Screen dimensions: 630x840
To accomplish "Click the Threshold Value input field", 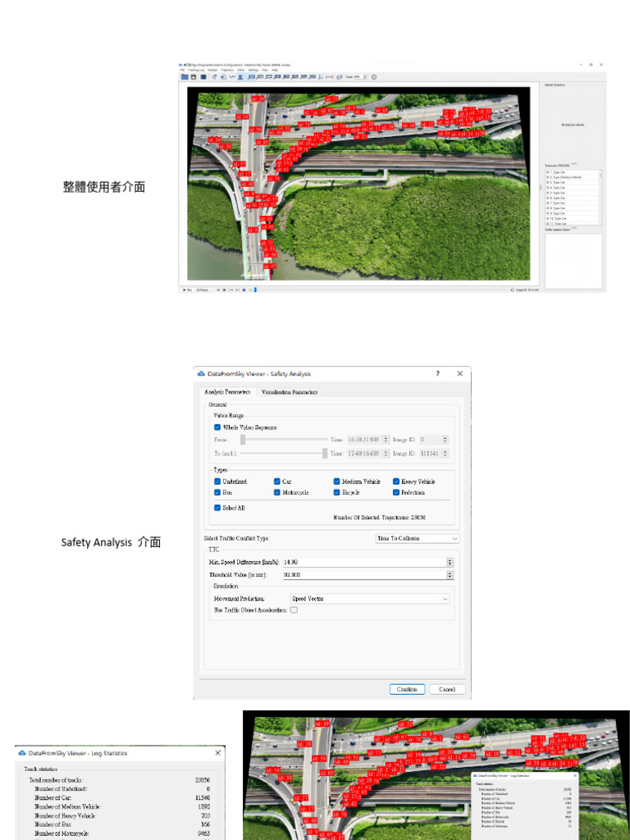I will pyautogui.click(x=365, y=574).
